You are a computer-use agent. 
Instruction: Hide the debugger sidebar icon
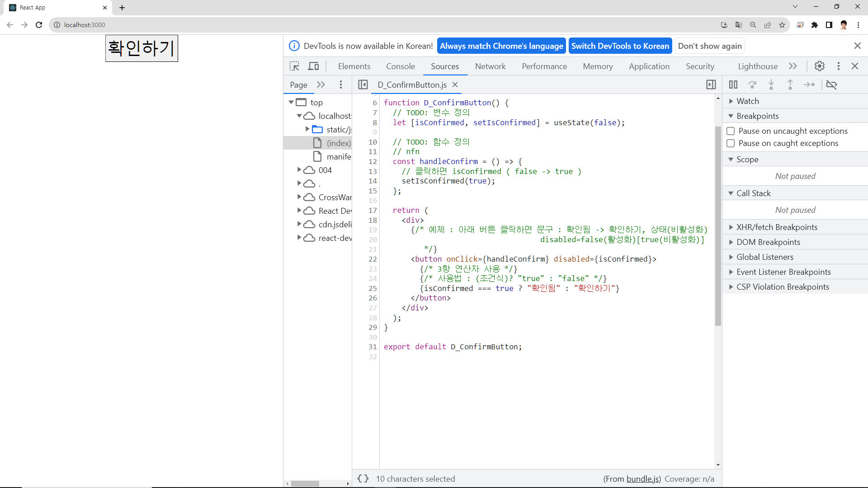pyautogui.click(x=711, y=84)
